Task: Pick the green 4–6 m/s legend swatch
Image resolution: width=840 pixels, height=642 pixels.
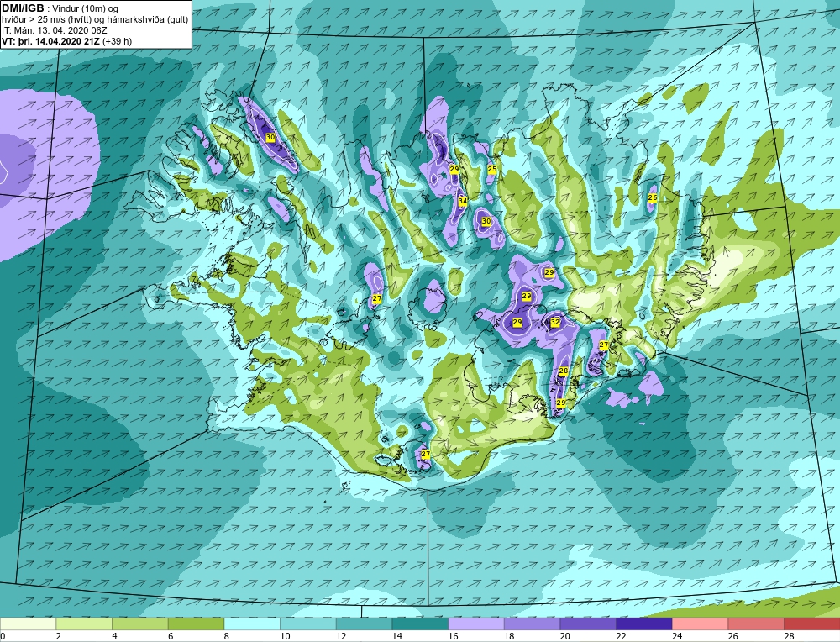Action: [139, 624]
